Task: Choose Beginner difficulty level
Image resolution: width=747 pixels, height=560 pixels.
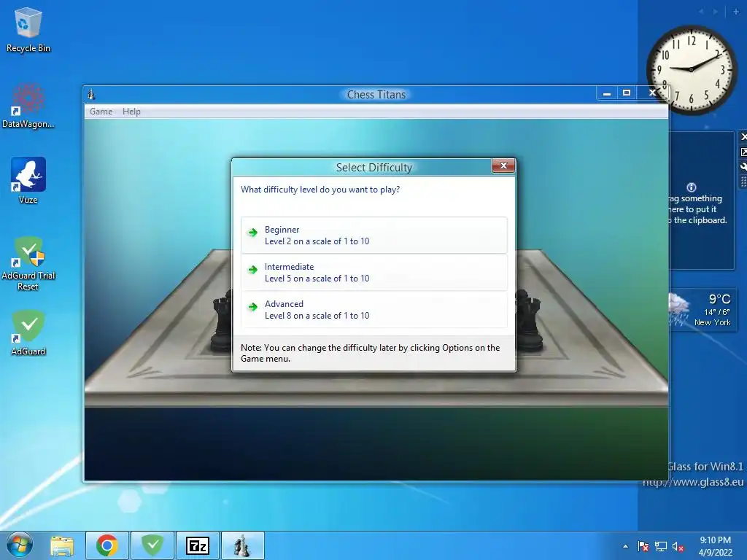Action: [374, 236]
